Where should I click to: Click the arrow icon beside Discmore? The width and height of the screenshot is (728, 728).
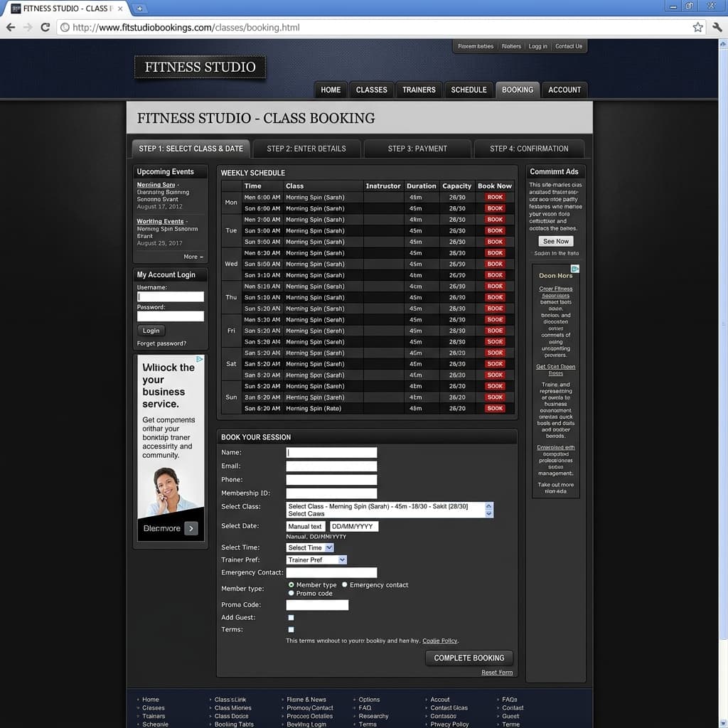[x=191, y=528]
